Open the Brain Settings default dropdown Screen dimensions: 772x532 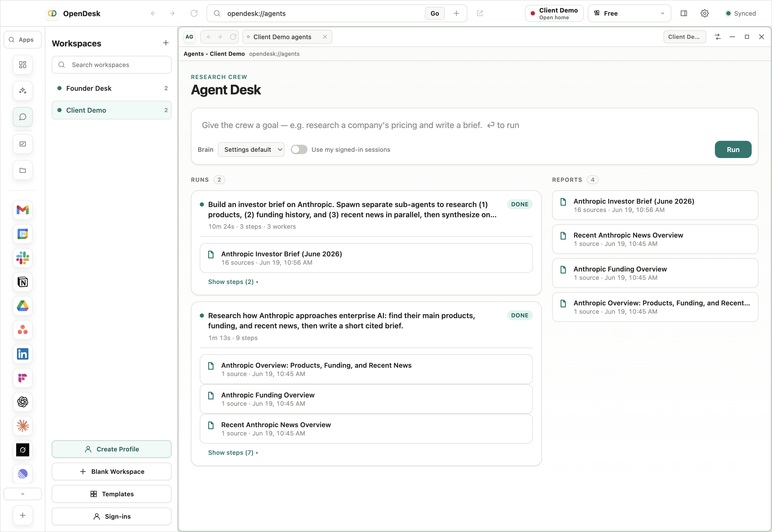[x=251, y=150]
